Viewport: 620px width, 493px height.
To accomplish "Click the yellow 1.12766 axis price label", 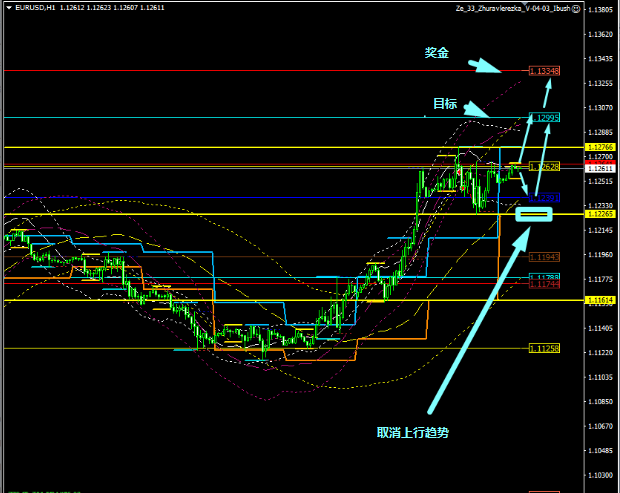I will tap(600, 147).
